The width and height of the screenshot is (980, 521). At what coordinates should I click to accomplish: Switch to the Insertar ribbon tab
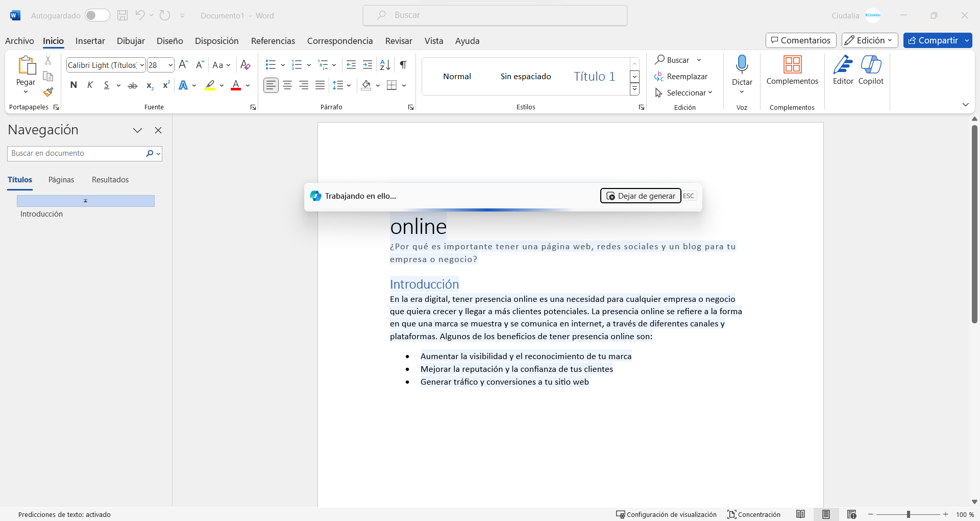coord(90,41)
